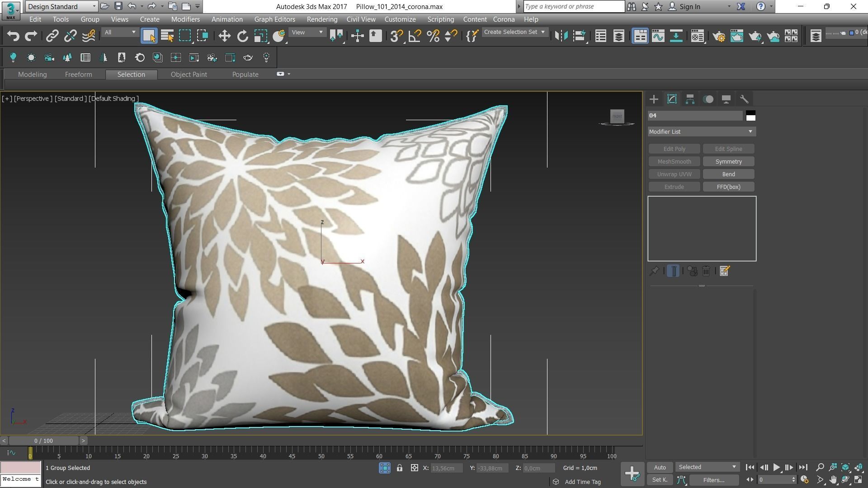Toggle Isolate Selection in status bar
This screenshot has height=488, width=868.
(x=385, y=468)
